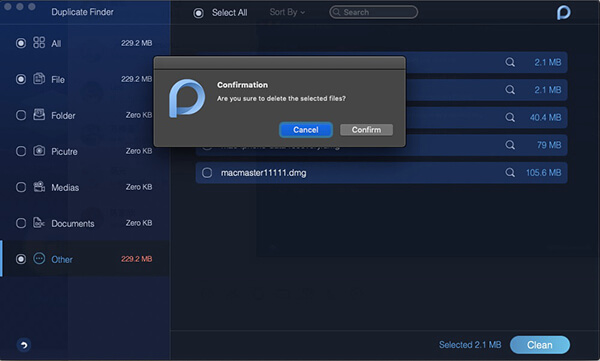This screenshot has height=361, width=600.
Task: Click the Documents category icon
Action: coord(39,222)
